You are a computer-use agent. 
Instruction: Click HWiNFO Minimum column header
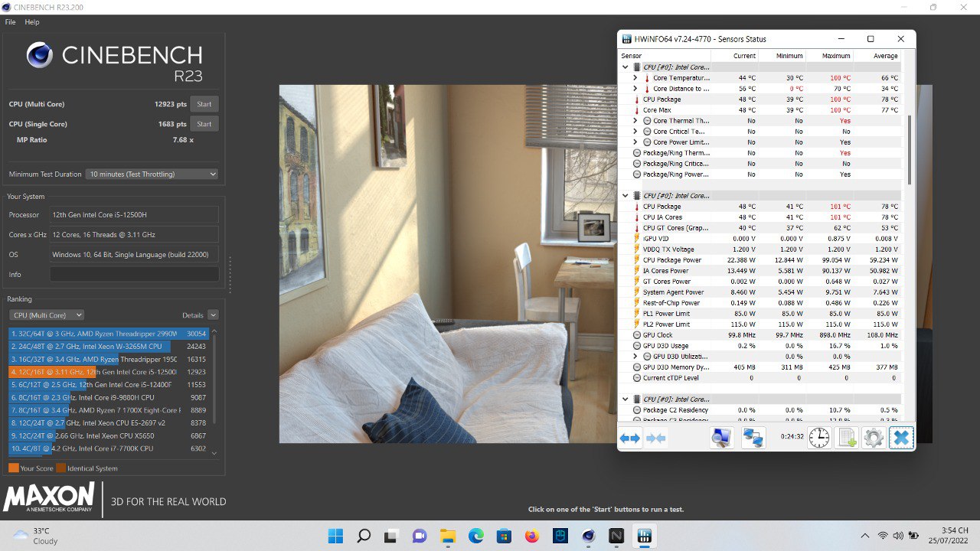click(782, 56)
